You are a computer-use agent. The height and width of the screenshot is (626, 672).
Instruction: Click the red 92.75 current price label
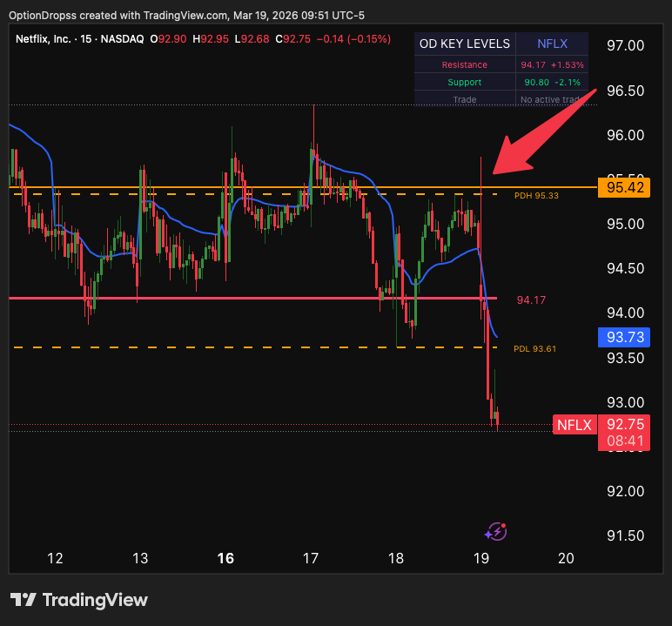pyautogui.click(x=625, y=424)
